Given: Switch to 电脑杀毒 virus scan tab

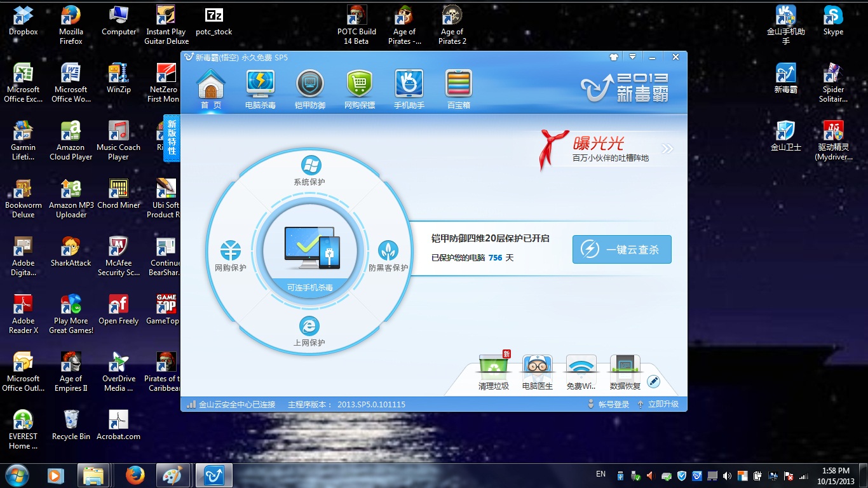Looking at the screenshot, I should [261, 90].
